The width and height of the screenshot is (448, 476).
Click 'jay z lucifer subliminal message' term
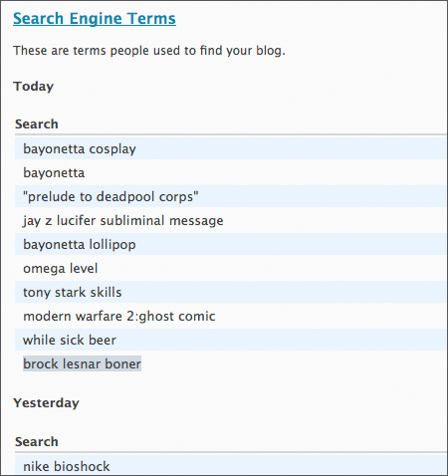tap(123, 221)
